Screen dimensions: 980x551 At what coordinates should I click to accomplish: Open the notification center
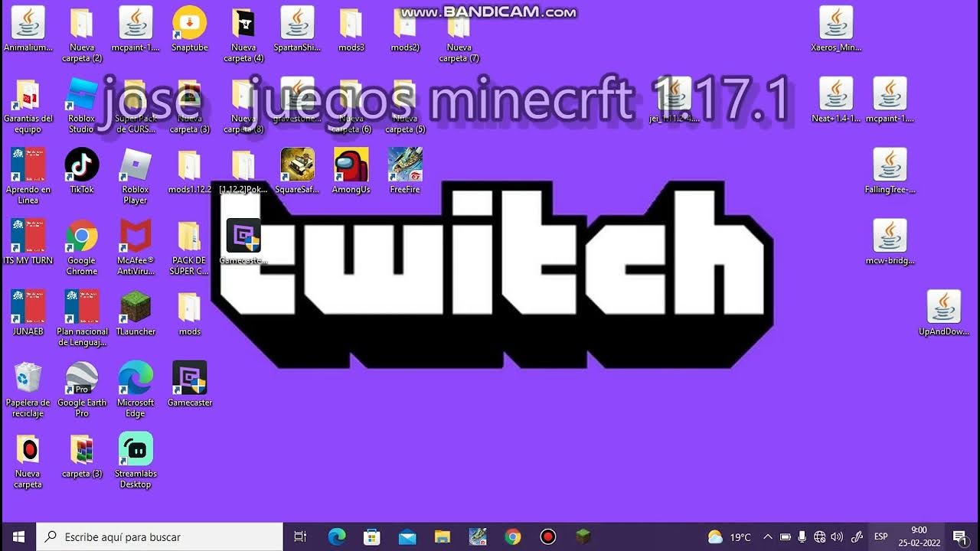click(x=959, y=536)
